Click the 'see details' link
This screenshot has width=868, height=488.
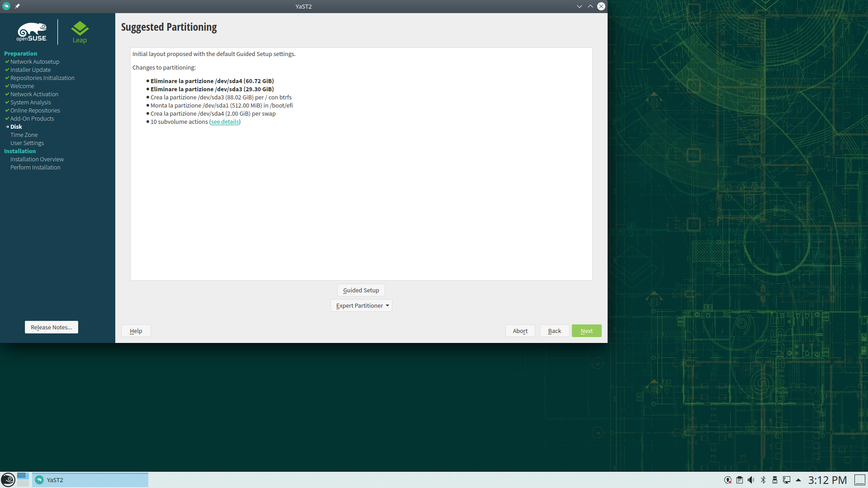(225, 122)
